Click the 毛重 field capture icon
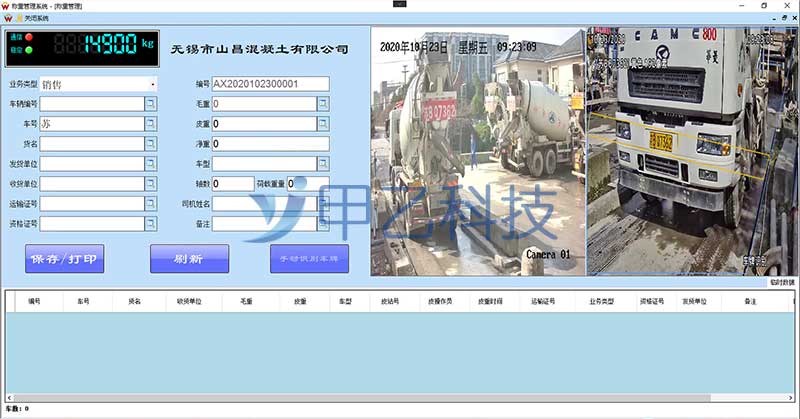800x419 pixels. click(x=323, y=104)
